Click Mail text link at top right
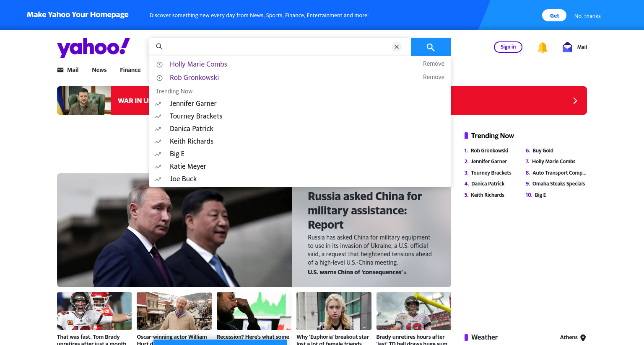Viewport: 644px width, 345px height. pyautogui.click(x=582, y=47)
